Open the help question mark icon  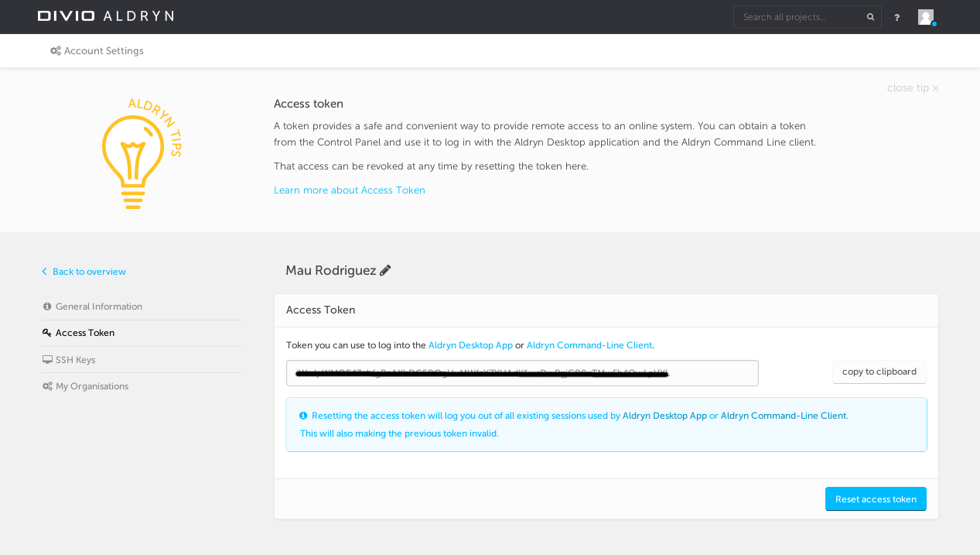click(897, 17)
